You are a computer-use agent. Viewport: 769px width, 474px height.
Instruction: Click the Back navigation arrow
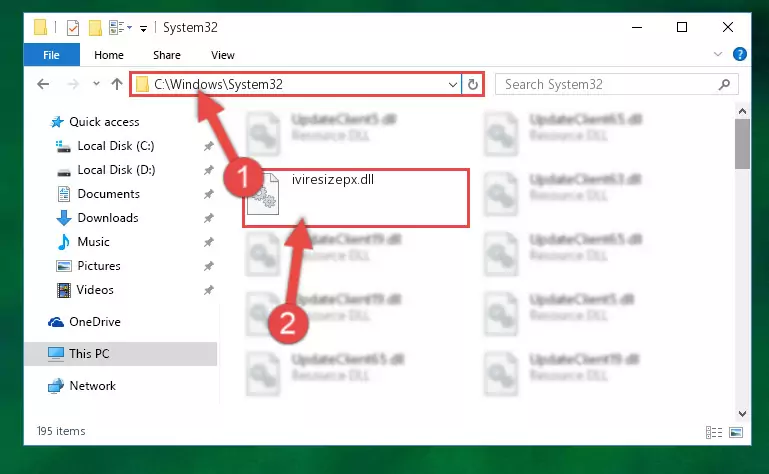43,84
